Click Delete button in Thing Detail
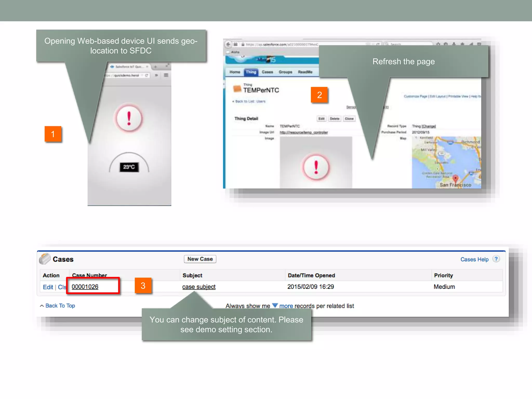The width and height of the screenshot is (532, 399). pos(335,119)
